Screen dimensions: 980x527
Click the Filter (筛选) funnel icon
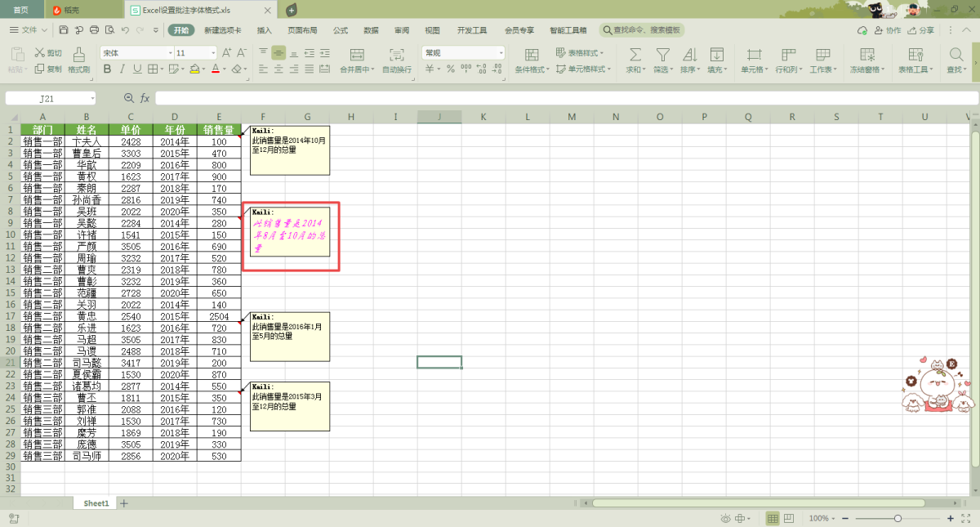click(662, 54)
